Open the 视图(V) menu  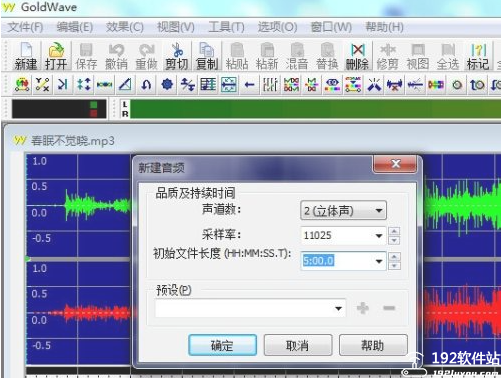tap(176, 27)
